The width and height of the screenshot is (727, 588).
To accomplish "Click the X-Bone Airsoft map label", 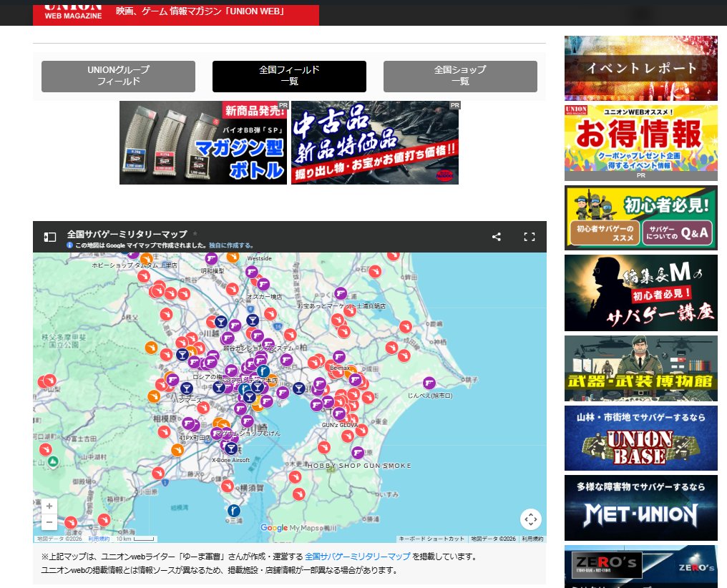I will point(230,460).
